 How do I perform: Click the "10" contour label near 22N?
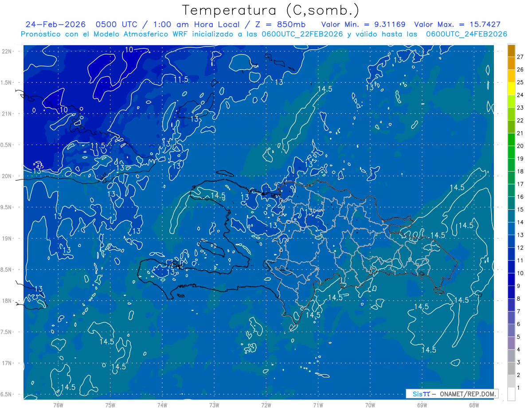pos(129,50)
